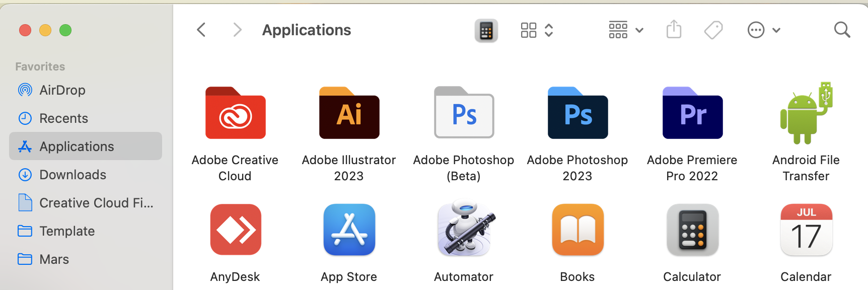Open Creative Cloud Files in sidebar

[x=86, y=203]
